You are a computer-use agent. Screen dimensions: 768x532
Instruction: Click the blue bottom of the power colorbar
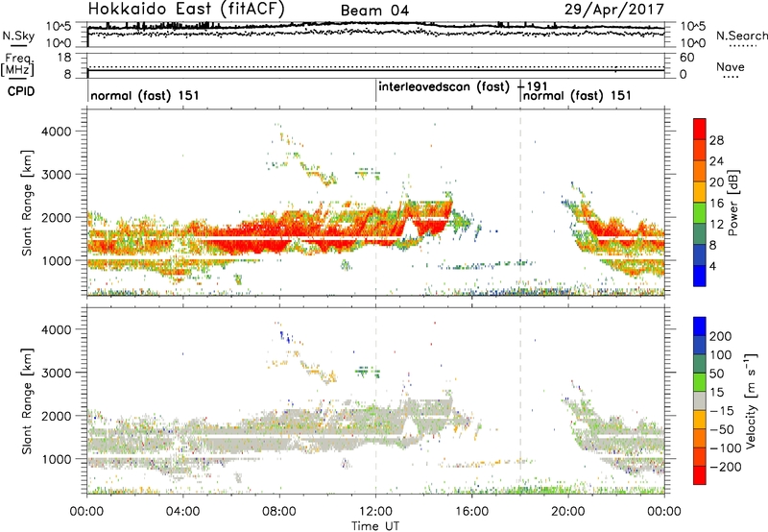(700, 276)
